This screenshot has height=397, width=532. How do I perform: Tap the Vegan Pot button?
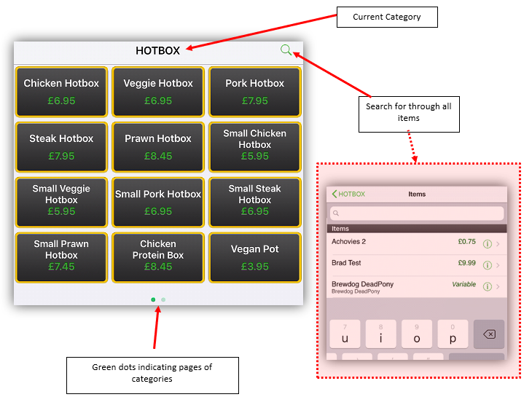pyautogui.click(x=255, y=257)
